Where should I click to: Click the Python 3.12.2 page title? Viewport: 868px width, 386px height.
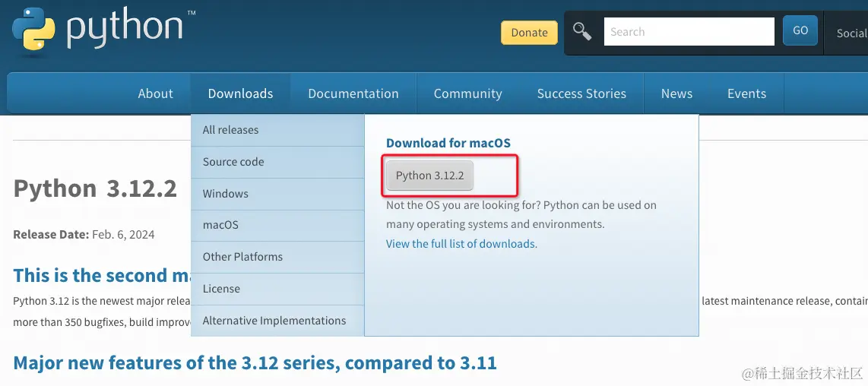coord(95,189)
